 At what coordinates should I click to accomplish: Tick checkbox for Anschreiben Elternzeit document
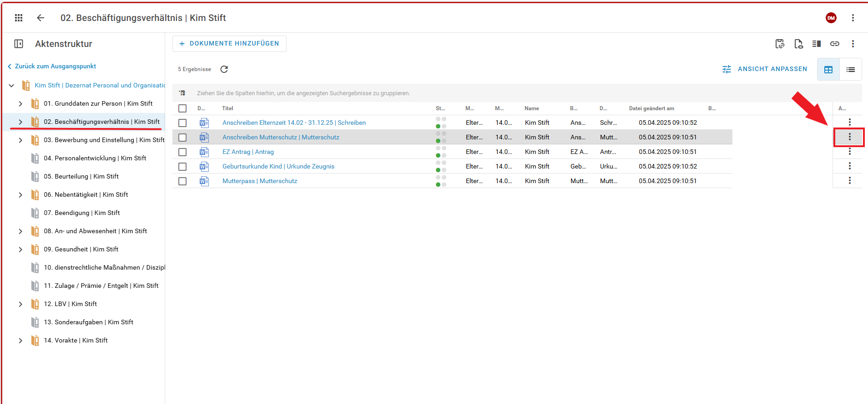[182, 123]
